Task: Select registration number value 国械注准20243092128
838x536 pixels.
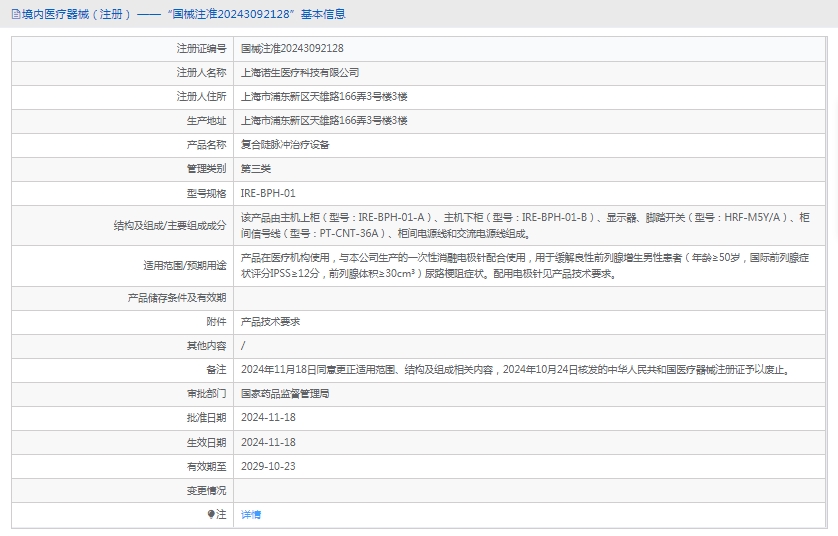Action: coord(292,48)
